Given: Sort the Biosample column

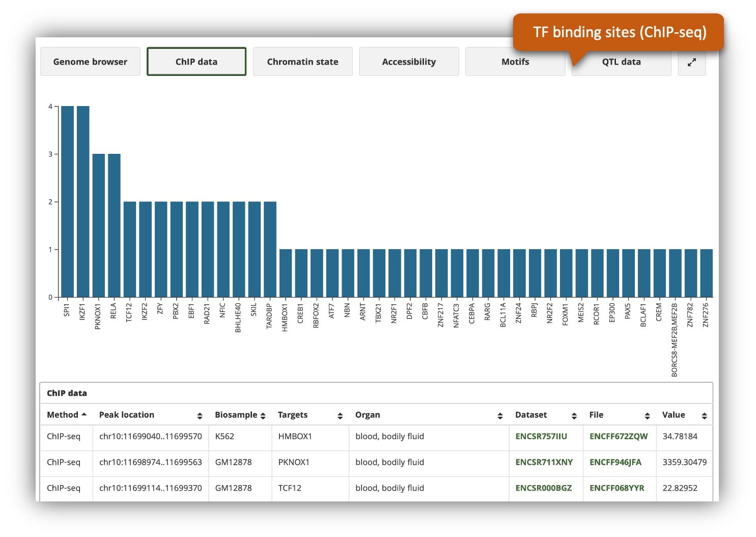Looking at the screenshot, I should click(263, 416).
